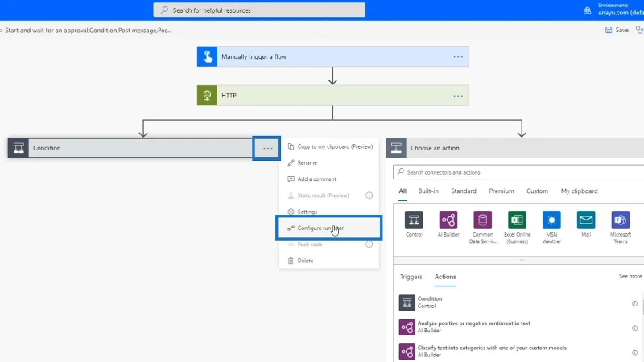Viewport: 644px width, 362px height.
Task: Click the Manually trigger a flow title
Action: [254, 56]
